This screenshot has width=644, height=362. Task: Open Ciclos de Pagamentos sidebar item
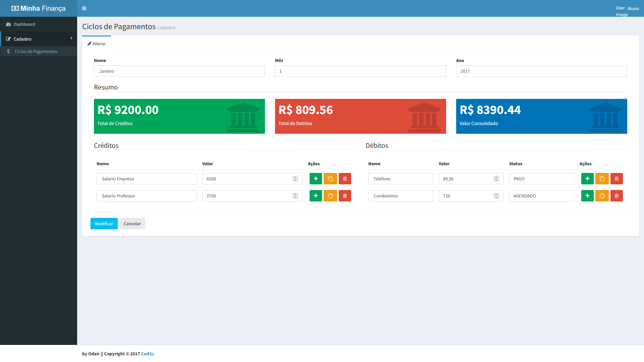point(36,51)
